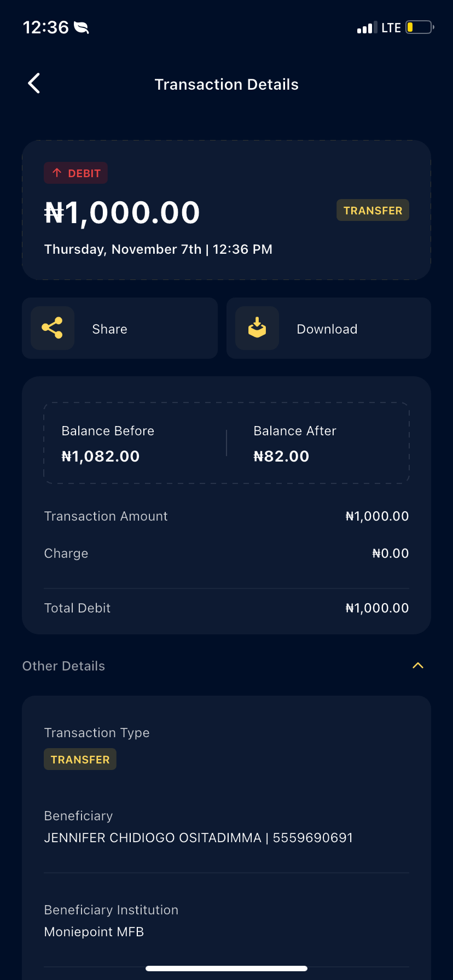Tap the yellow download icon
The image size is (453, 980).
pos(257,328)
